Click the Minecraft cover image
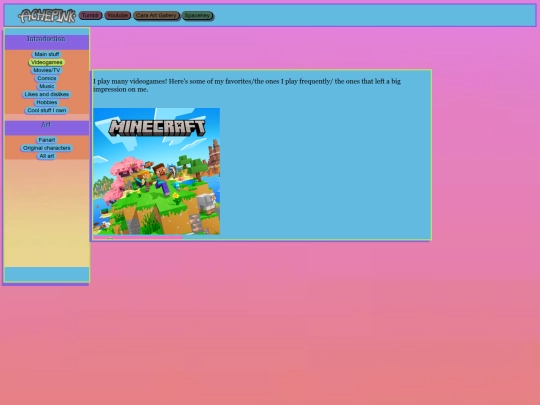The image size is (540, 405). pos(157,171)
